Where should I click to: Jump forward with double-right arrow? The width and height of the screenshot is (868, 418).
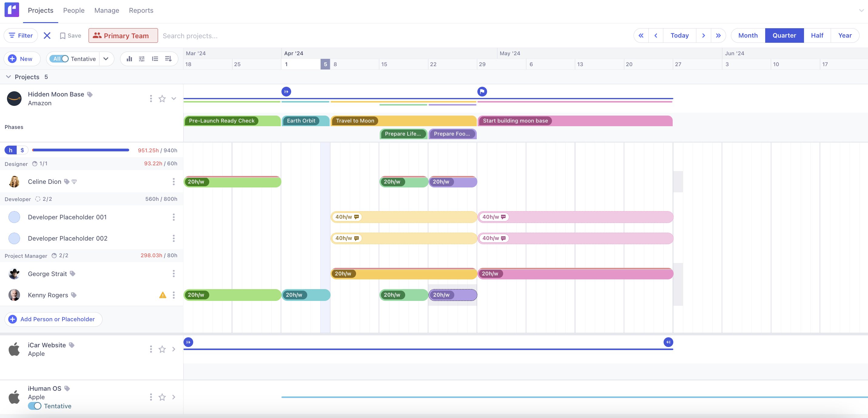tap(718, 35)
